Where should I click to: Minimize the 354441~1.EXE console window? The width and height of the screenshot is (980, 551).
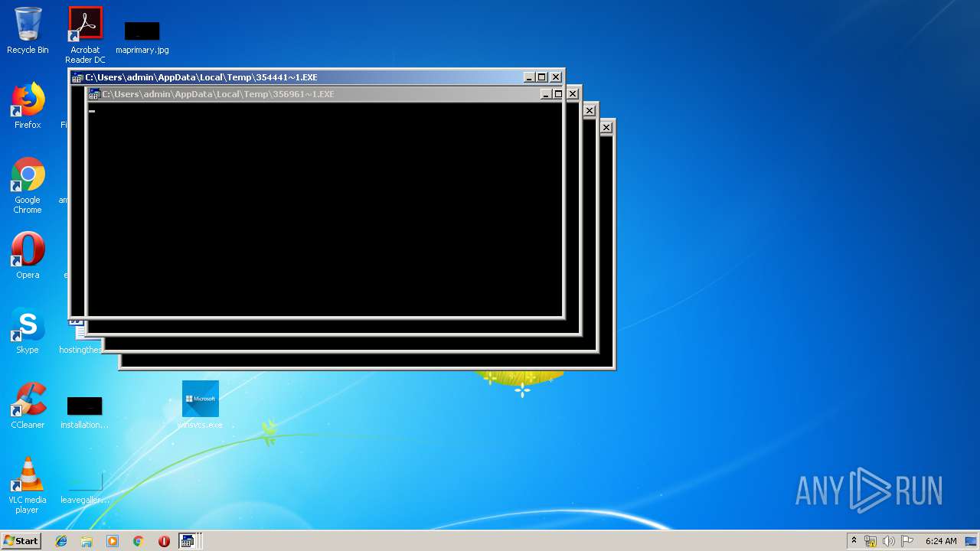point(529,77)
